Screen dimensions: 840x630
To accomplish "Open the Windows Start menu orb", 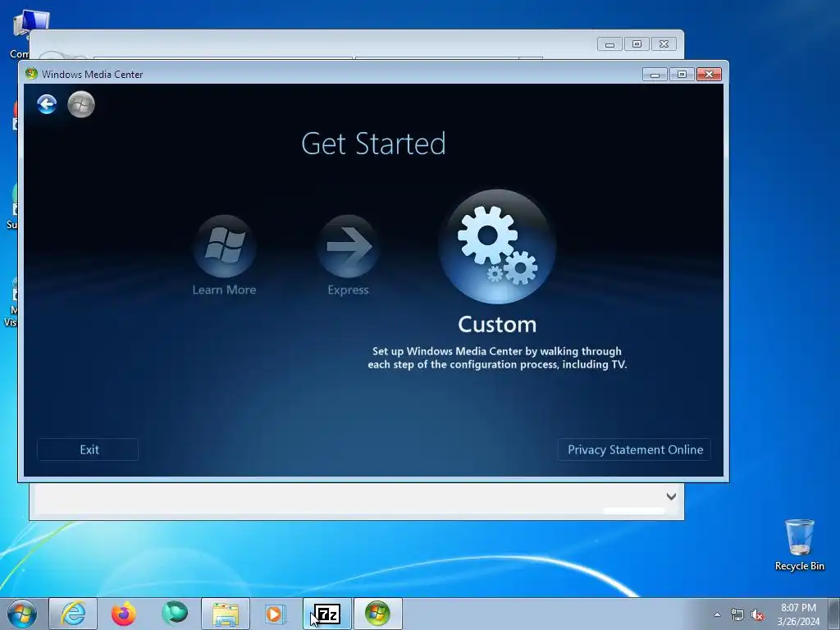I will tap(22, 614).
